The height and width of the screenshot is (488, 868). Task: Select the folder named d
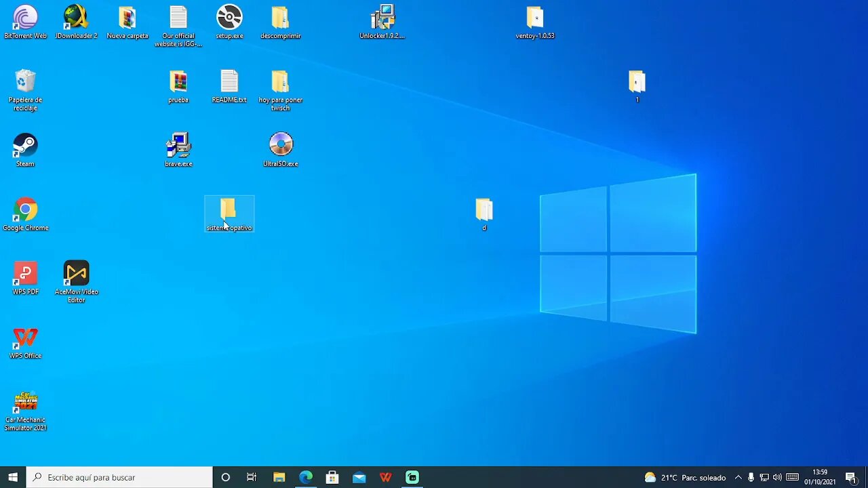[x=484, y=214]
